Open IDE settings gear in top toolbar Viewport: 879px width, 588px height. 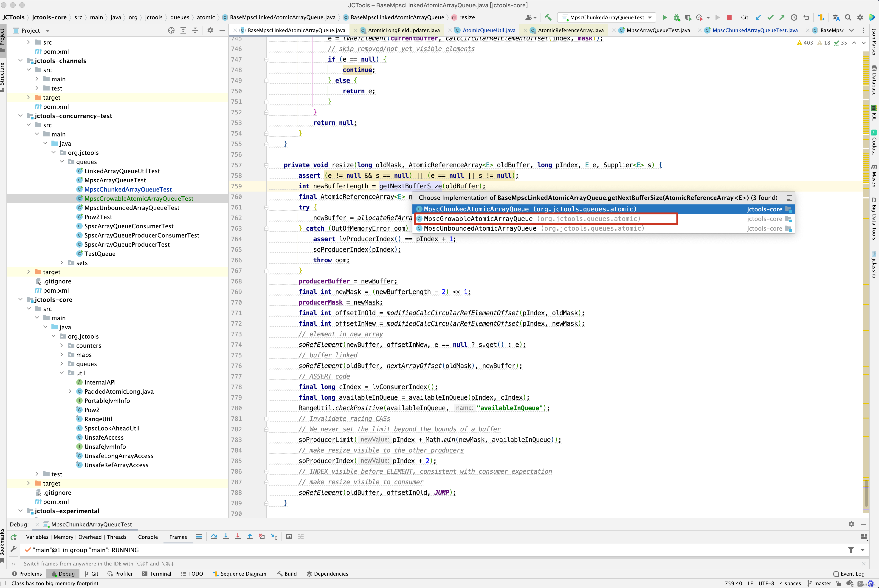(860, 17)
